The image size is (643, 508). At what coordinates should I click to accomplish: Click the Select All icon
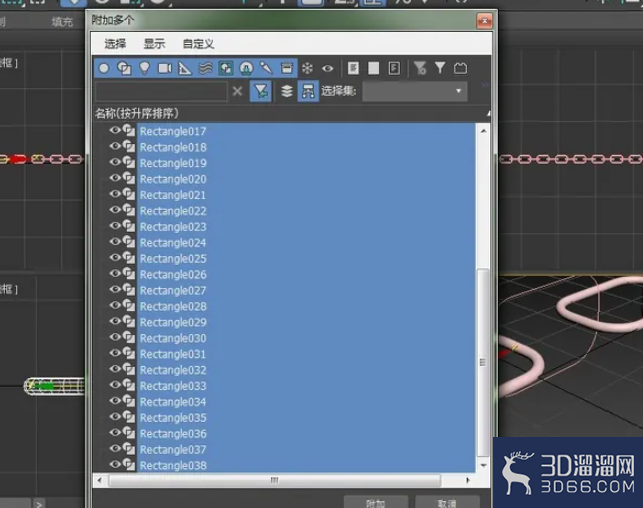(353, 68)
